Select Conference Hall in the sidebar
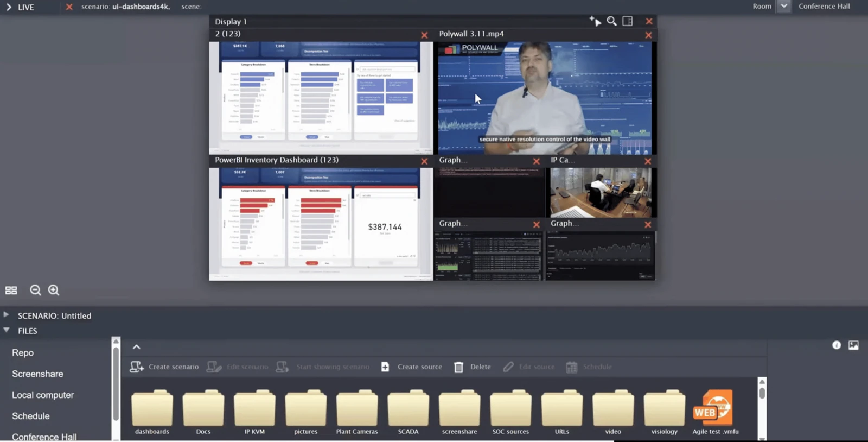 [x=44, y=437]
